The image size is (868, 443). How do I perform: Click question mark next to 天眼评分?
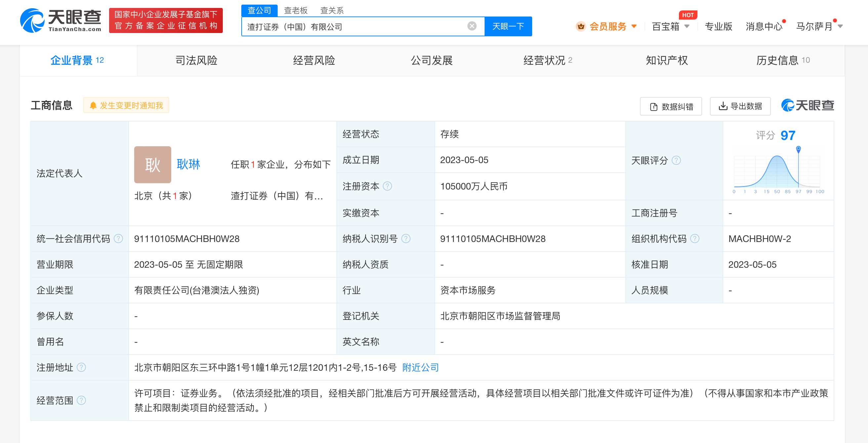click(677, 160)
